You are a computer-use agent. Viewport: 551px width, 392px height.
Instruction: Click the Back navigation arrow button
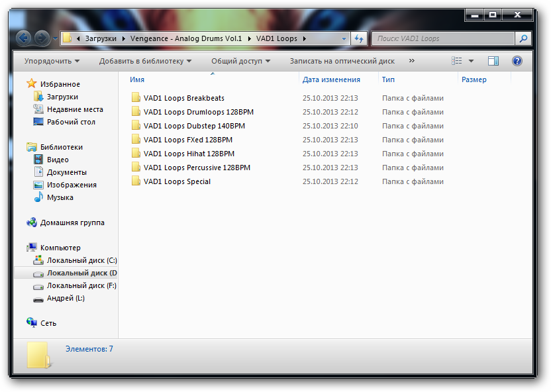click(24, 38)
